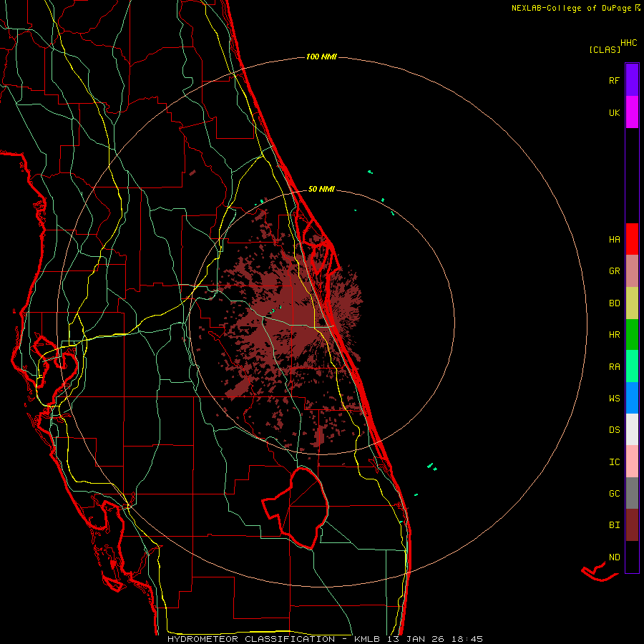Pick the HR dark green swatch
644x644 pixels.
pyautogui.click(x=632, y=334)
